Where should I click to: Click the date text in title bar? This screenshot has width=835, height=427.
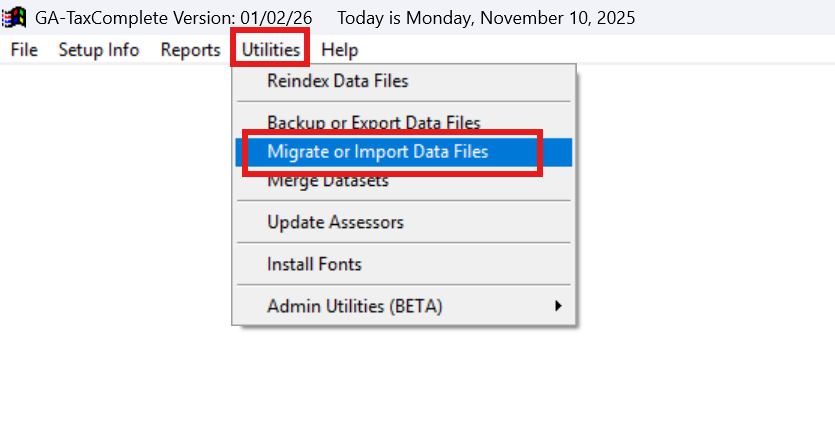click(x=486, y=18)
